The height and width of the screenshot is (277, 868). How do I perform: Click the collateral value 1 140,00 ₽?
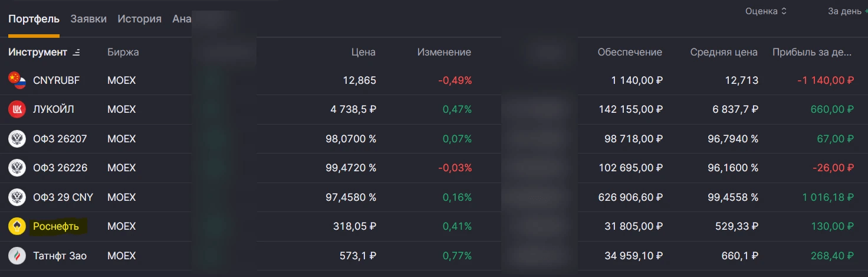637,80
